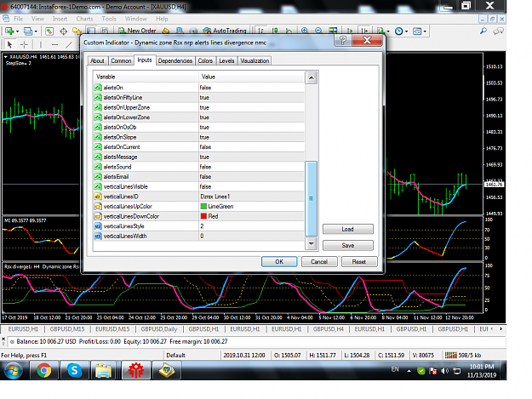Open the GBPUSD,Daily chart tab
Screen dimensions: 532x399
click(x=159, y=329)
